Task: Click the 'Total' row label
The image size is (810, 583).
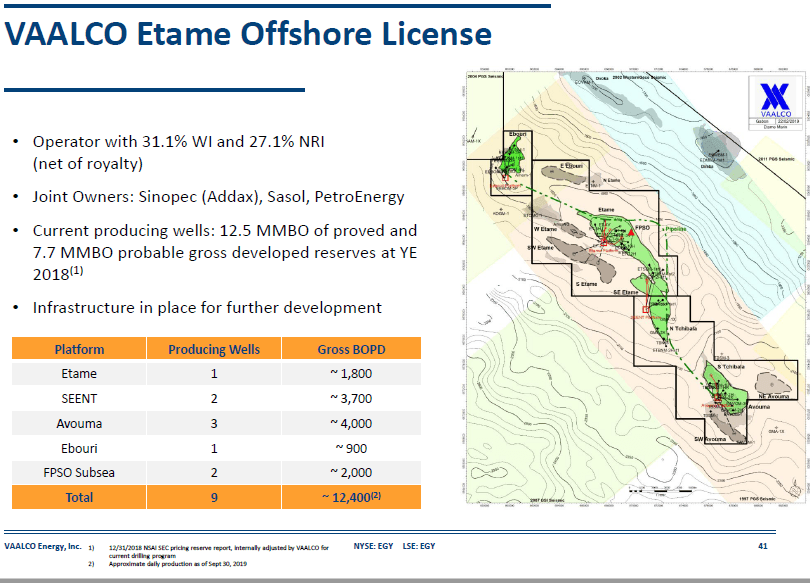Action: [x=79, y=497]
